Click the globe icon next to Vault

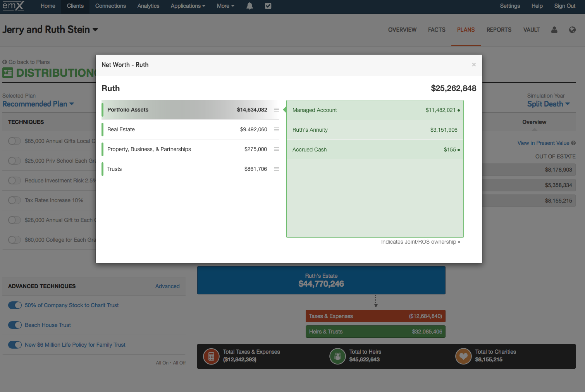(x=572, y=30)
